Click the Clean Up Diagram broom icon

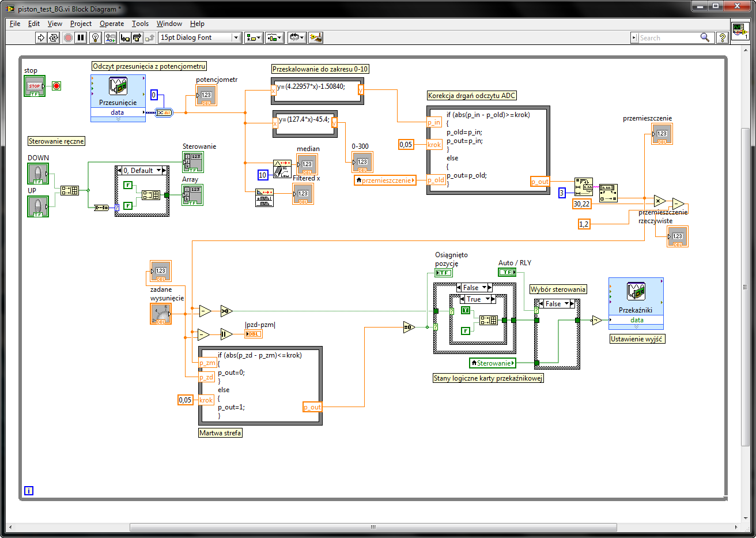pos(315,37)
